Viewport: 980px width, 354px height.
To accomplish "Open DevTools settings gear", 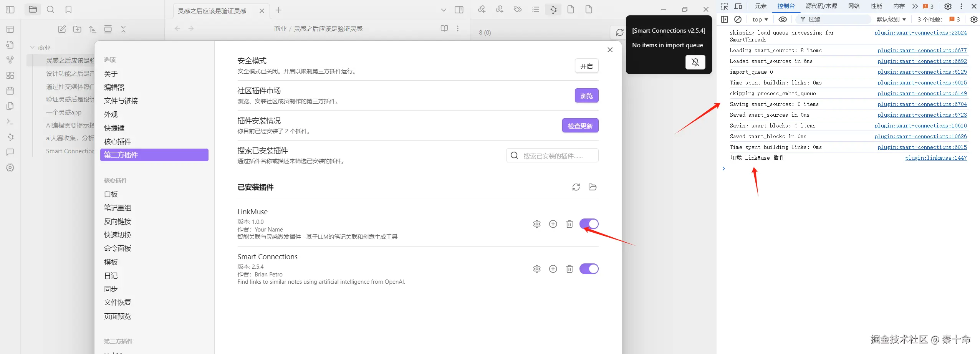I will tap(948, 6).
